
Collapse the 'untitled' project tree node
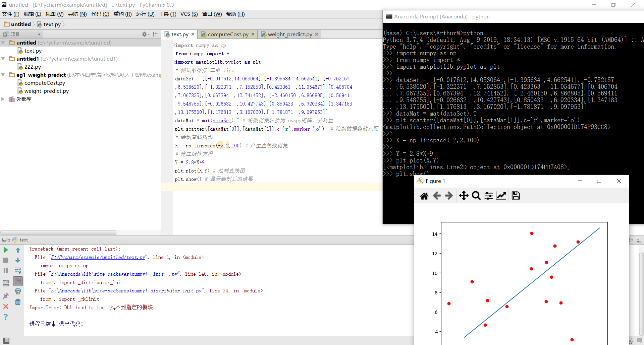3,43
